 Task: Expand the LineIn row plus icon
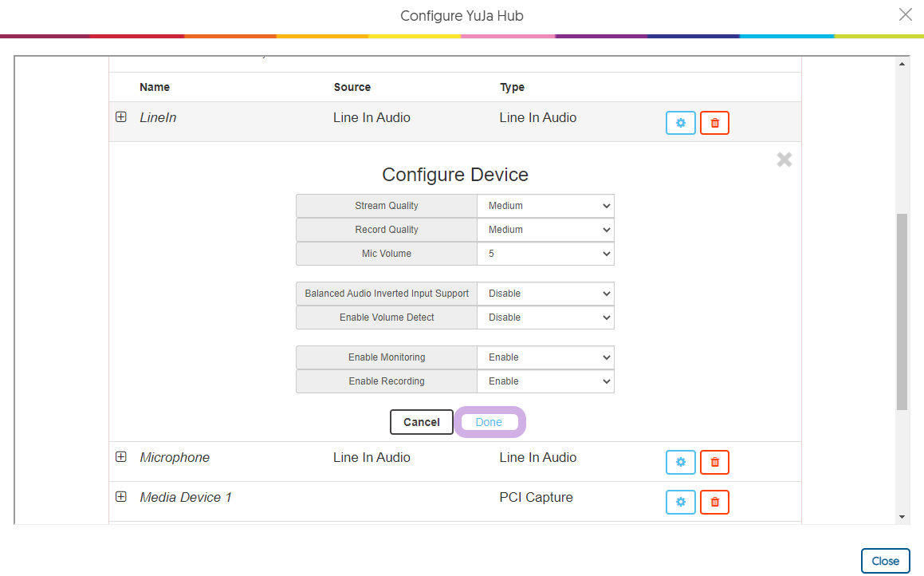pyautogui.click(x=121, y=117)
